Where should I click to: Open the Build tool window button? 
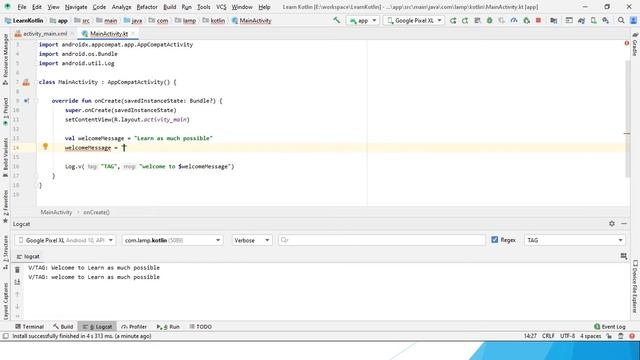pyautogui.click(x=63, y=327)
